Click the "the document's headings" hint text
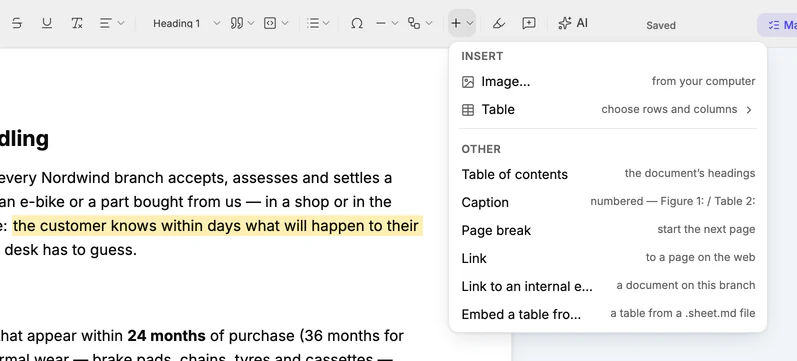This screenshot has height=361, width=797. [690, 173]
